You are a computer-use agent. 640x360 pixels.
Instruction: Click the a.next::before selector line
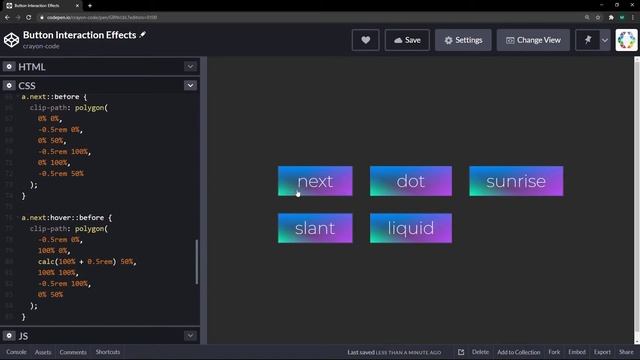tap(54, 97)
